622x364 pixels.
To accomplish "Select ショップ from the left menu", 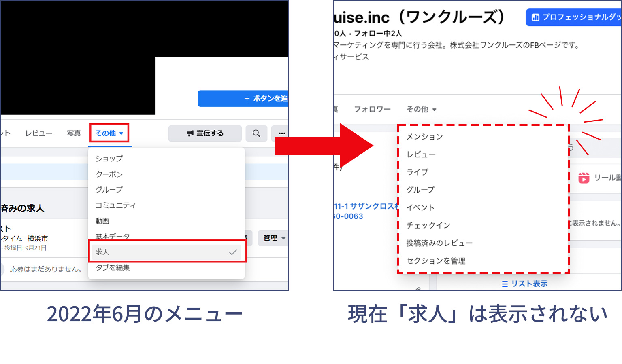I will pyautogui.click(x=109, y=159).
